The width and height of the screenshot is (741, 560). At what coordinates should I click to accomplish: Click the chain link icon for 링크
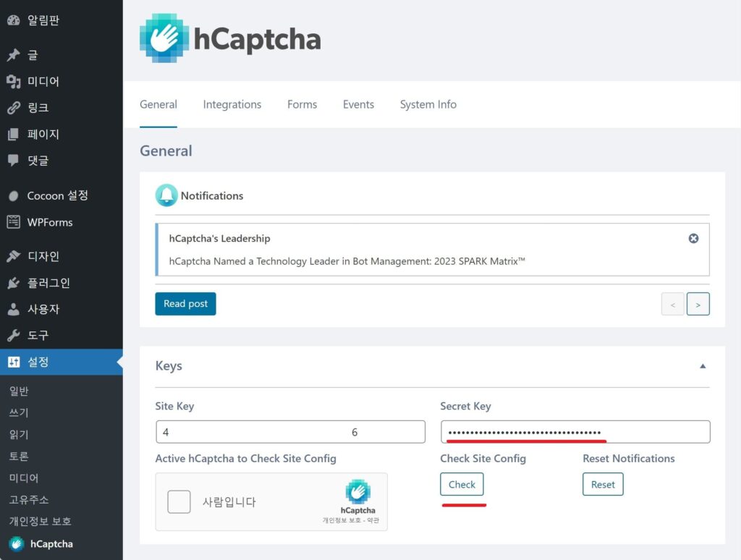click(x=14, y=108)
